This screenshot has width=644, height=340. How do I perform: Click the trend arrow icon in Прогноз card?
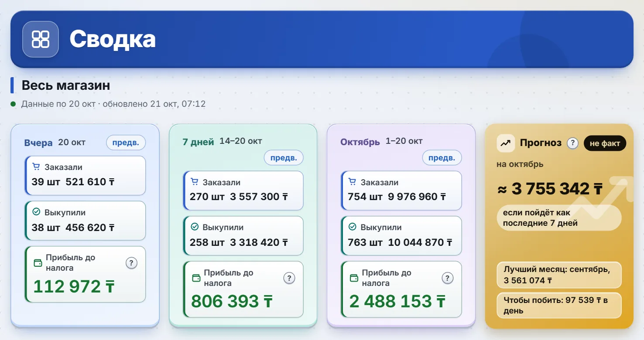click(x=506, y=143)
